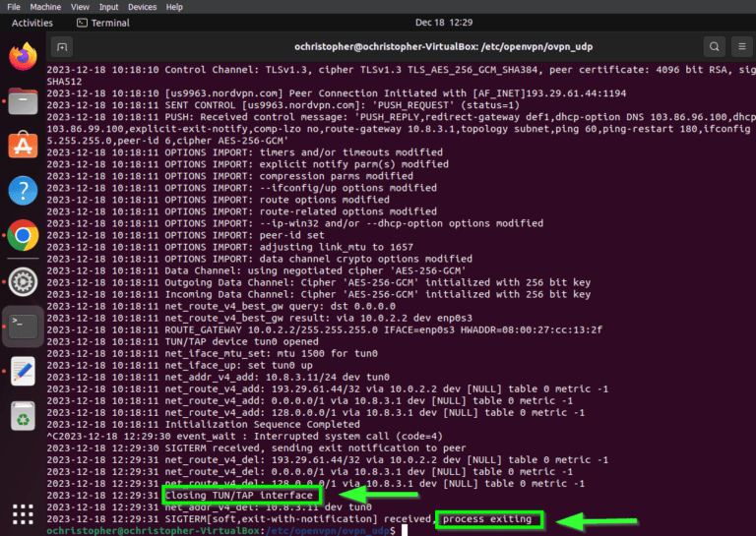Open the Files manager in dock
Screen dimensions: 756x536
24,100
